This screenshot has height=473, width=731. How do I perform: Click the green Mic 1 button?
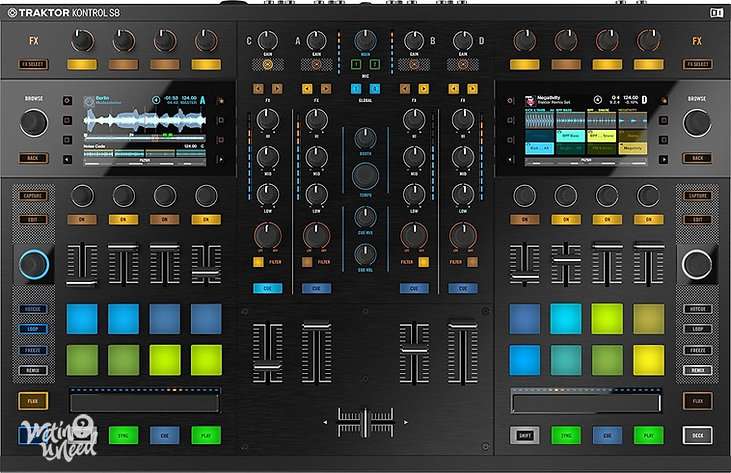point(356,64)
